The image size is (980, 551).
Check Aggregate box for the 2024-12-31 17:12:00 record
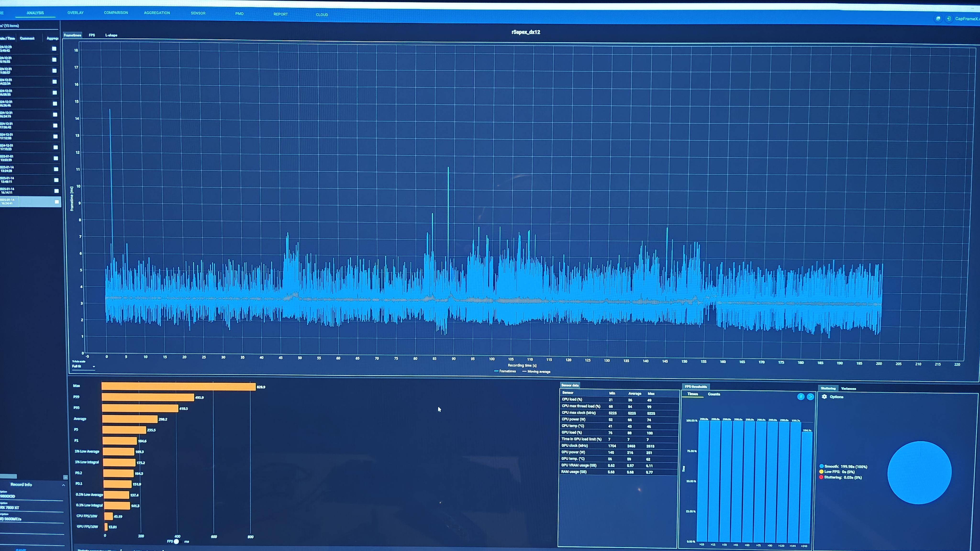click(x=56, y=136)
